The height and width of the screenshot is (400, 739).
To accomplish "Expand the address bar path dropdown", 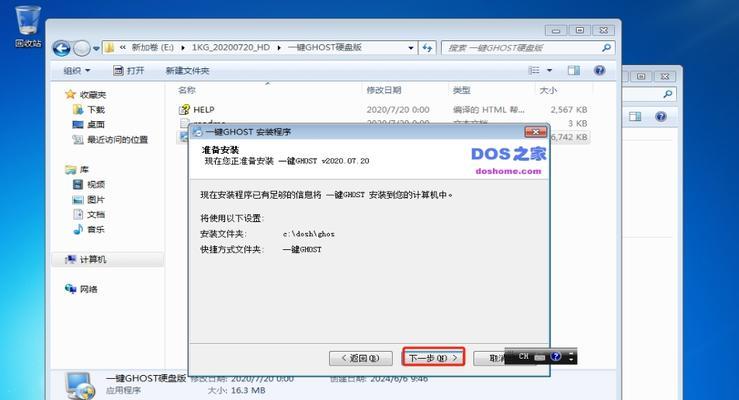I will [411, 48].
